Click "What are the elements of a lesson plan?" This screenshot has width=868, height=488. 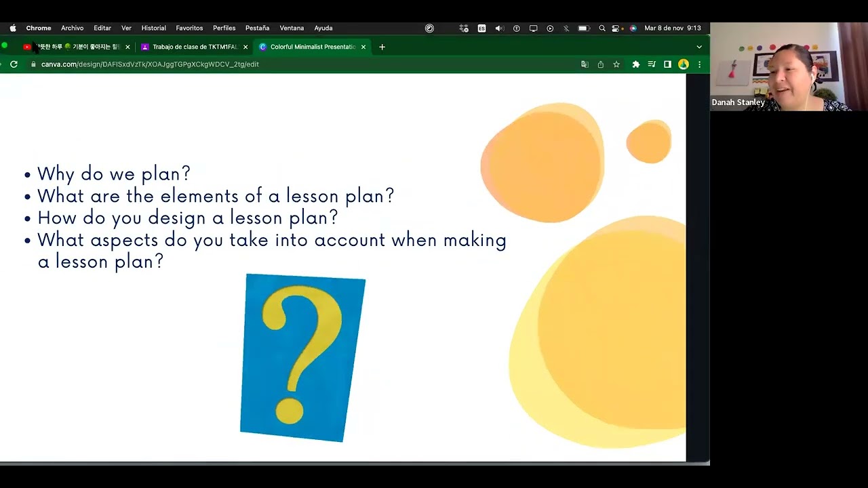point(216,196)
